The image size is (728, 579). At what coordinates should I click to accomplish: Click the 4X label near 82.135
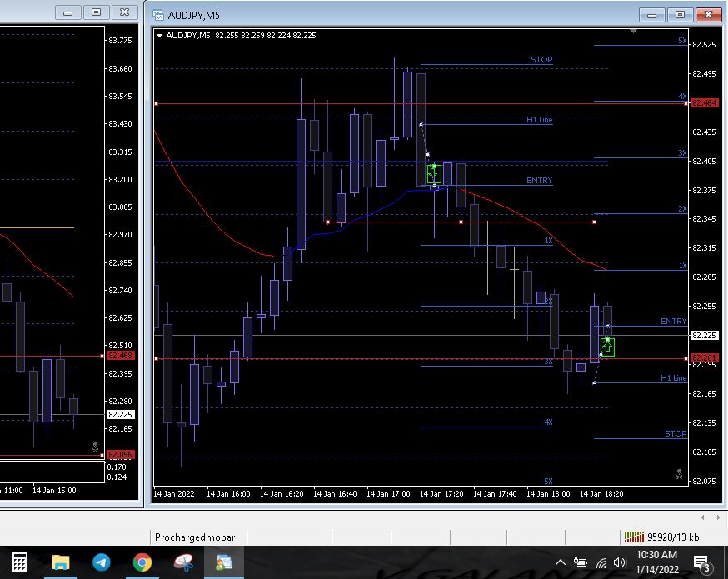click(548, 422)
